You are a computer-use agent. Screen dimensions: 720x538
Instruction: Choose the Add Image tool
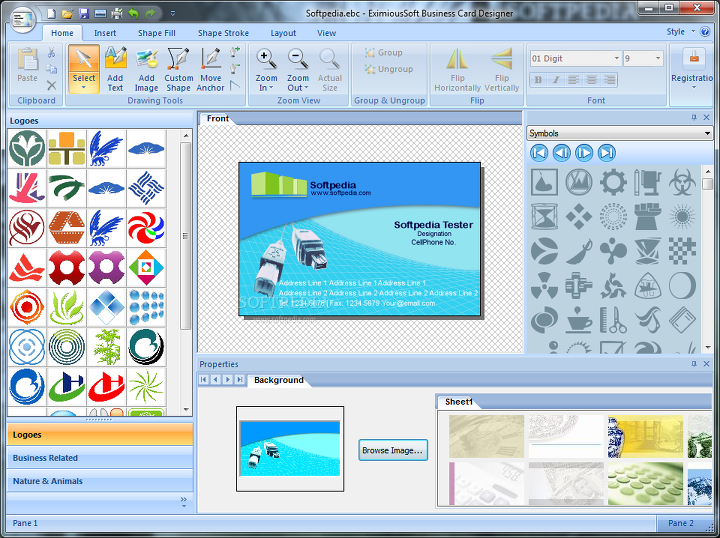coord(146,69)
